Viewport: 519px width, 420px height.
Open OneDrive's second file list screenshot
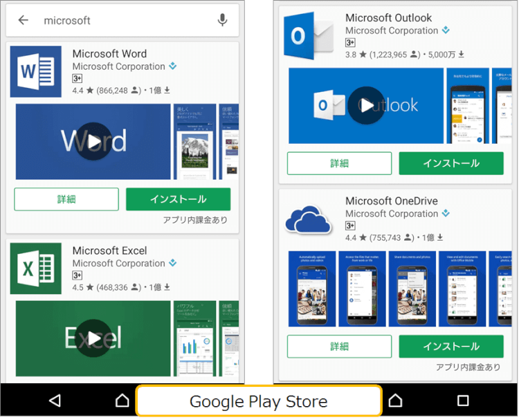tap(362, 289)
